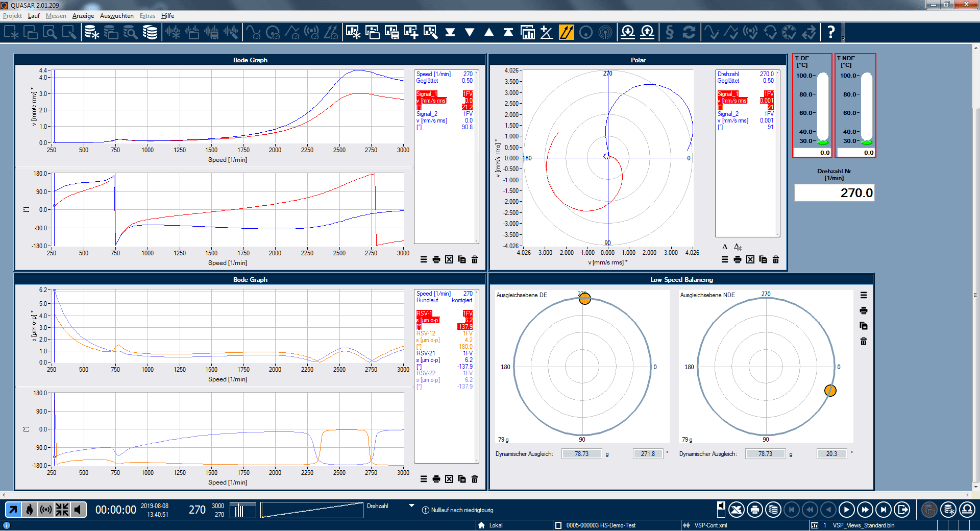
Task: Open the Drehzahl dropdown in bottom bar
Action: [x=411, y=506]
